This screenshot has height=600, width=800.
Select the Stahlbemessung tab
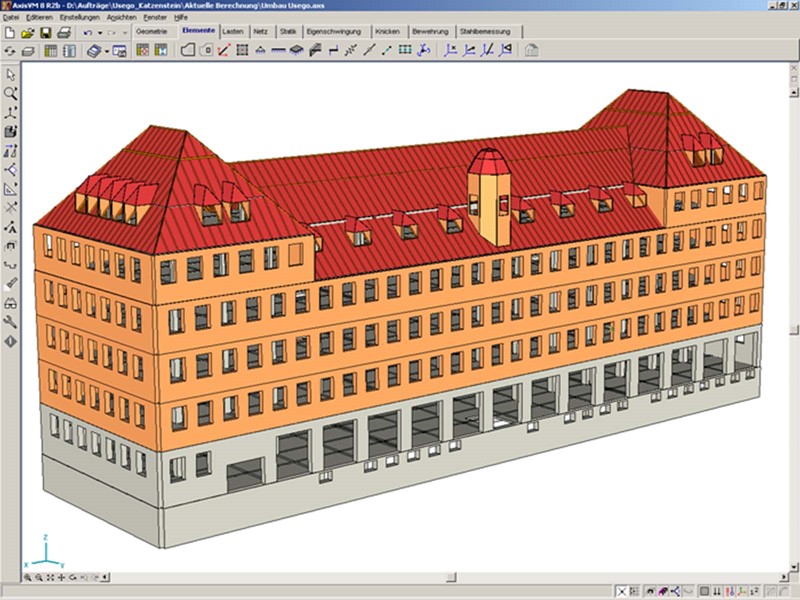click(x=485, y=32)
